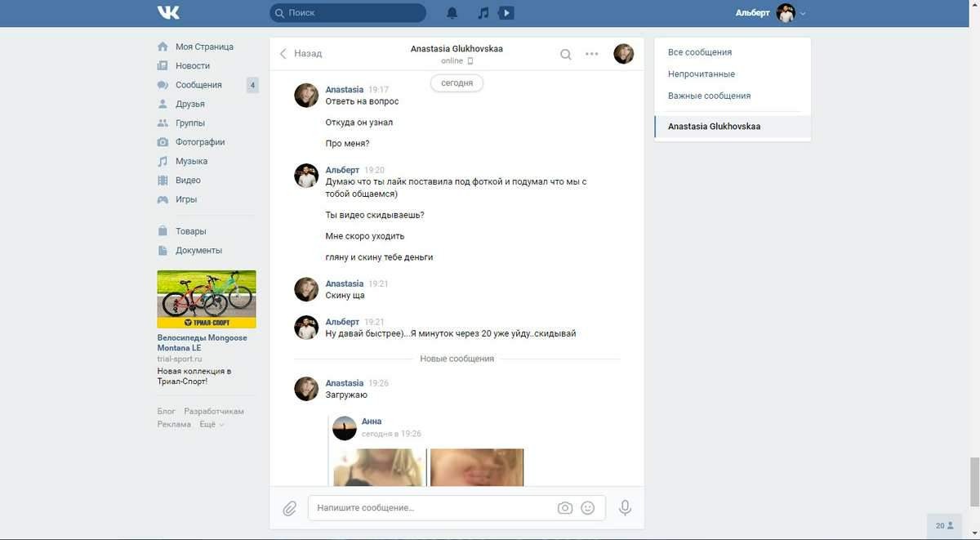Click the video player icon in header
This screenshot has width=980, height=540.
pyautogui.click(x=506, y=13)
